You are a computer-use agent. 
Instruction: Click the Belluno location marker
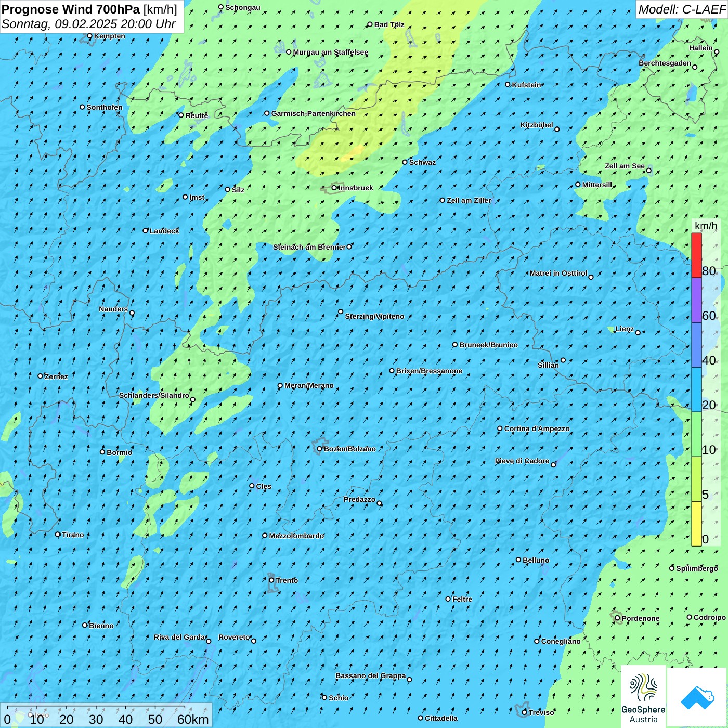click(x=518, y=560)
